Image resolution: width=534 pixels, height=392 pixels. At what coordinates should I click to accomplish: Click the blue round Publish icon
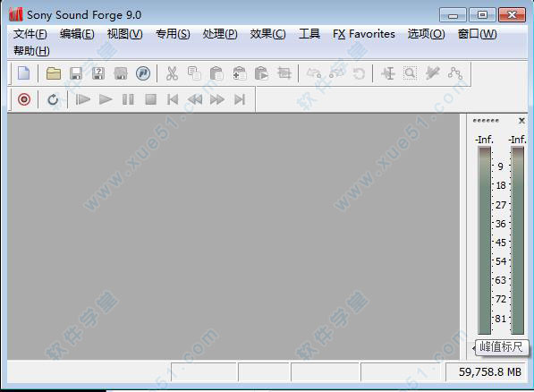click(x=143, y=73)
